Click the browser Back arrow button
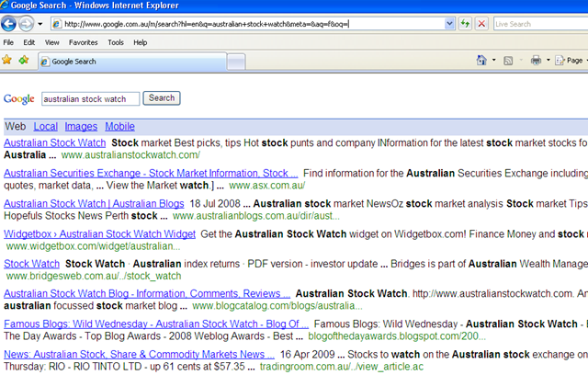This screenshot has width=588, height=375. tap(8, 24)
